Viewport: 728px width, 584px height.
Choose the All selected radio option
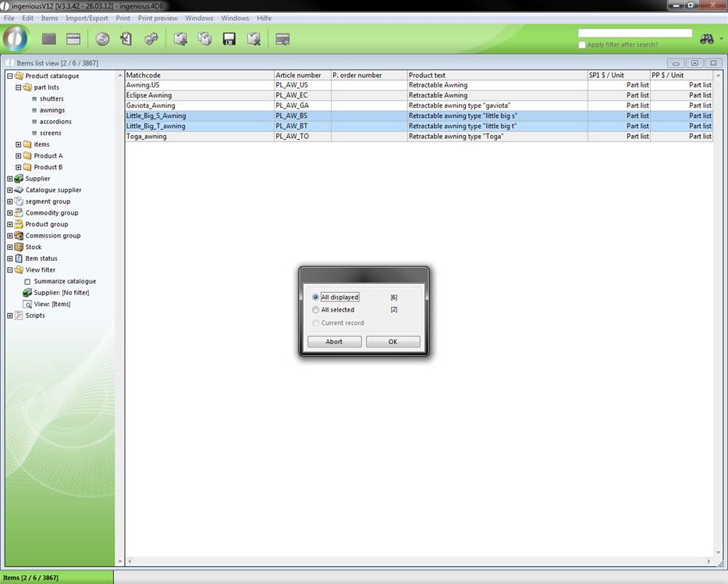coord(316,310)
